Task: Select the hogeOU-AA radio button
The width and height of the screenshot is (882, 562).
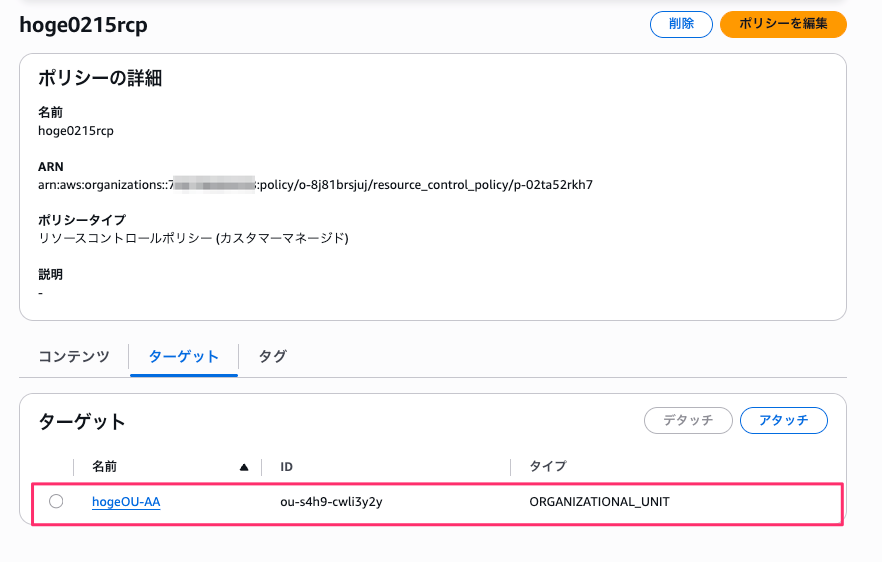Action: pyautogui.click(x=56, y=501)
